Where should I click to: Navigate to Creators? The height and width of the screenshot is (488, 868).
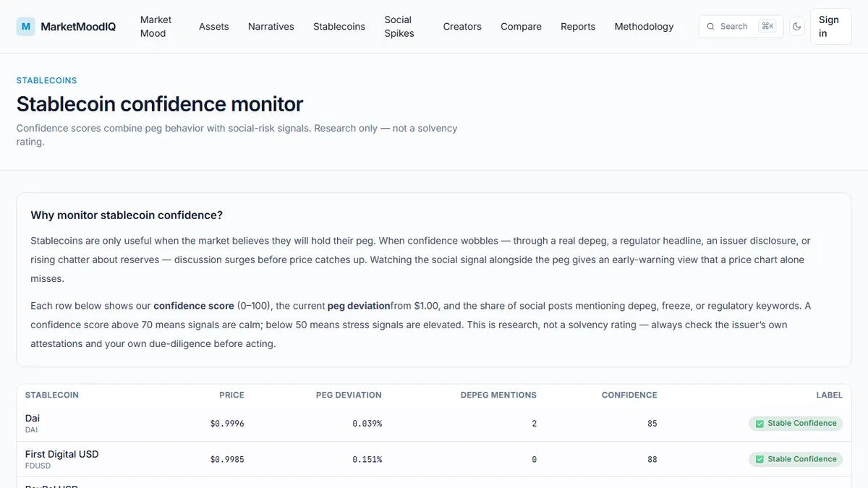462,27
